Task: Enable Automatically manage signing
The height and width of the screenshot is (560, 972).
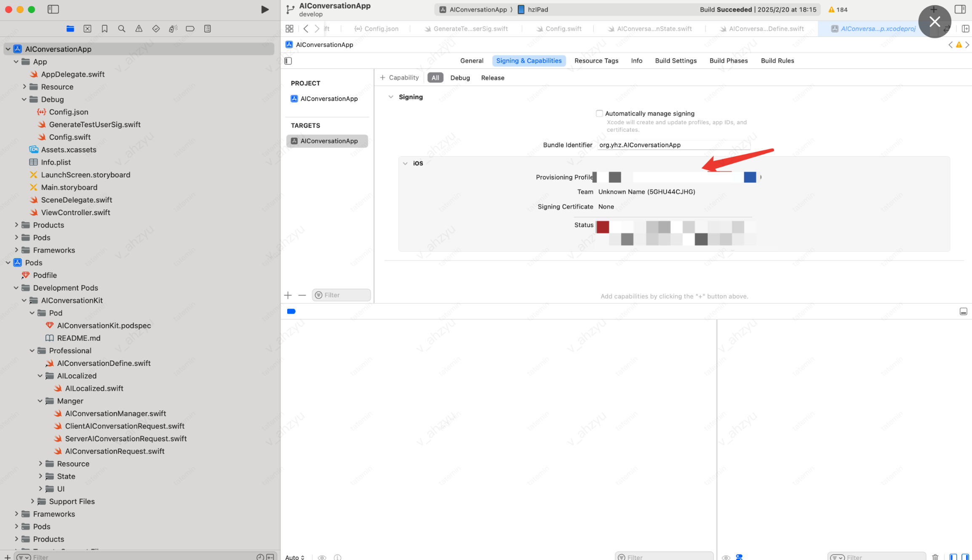Action: tap(599, 113)
